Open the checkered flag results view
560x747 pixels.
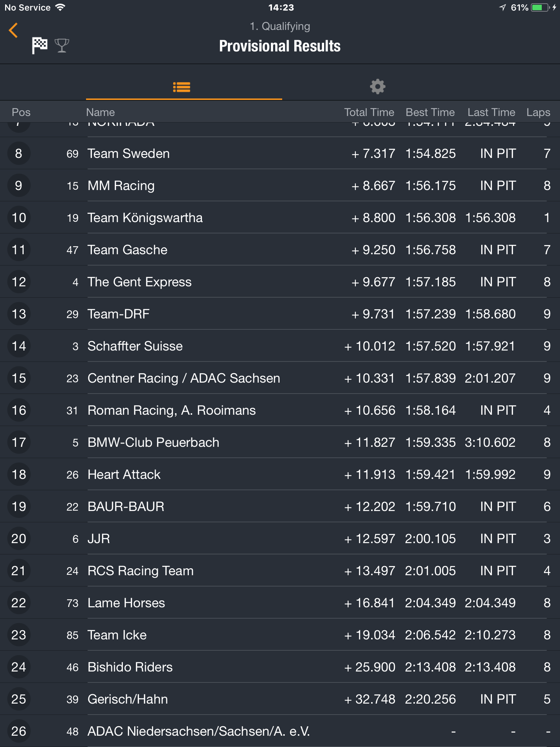point(39,46)
